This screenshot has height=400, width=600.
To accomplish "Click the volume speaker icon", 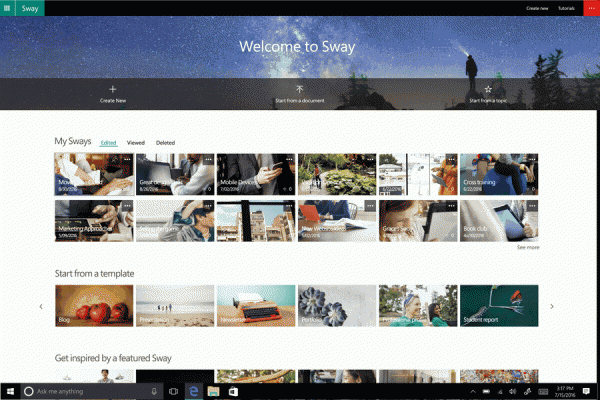I will (513, 392).
